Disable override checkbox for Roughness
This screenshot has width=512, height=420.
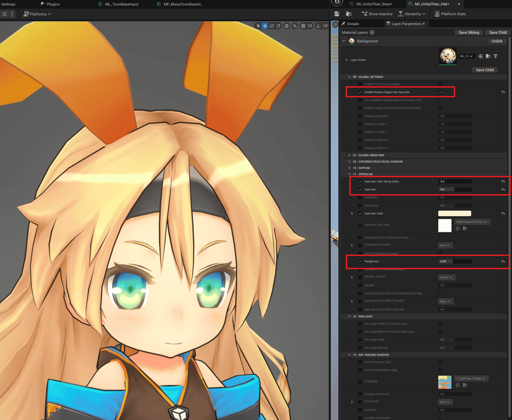point(360,261)
